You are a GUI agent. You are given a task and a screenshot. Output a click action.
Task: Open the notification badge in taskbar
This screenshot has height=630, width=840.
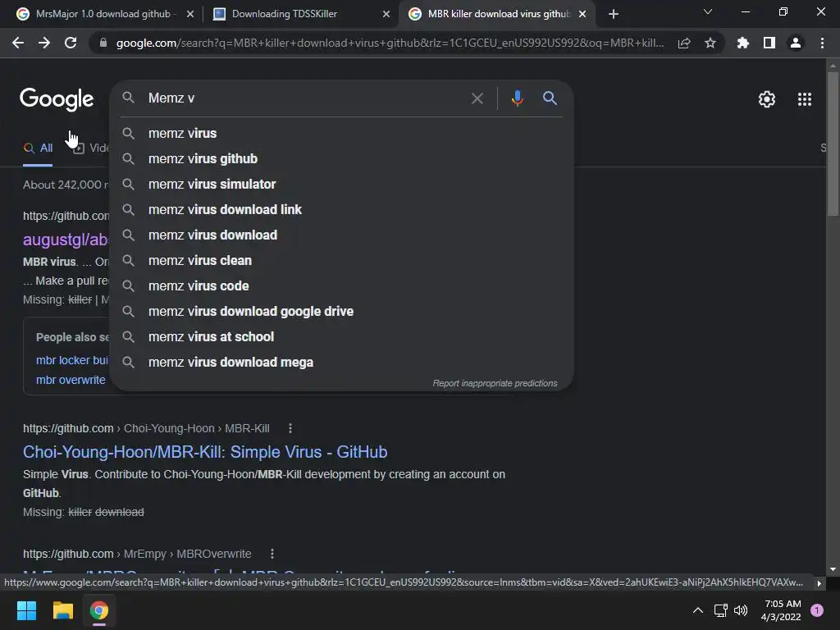click(817, 610)
